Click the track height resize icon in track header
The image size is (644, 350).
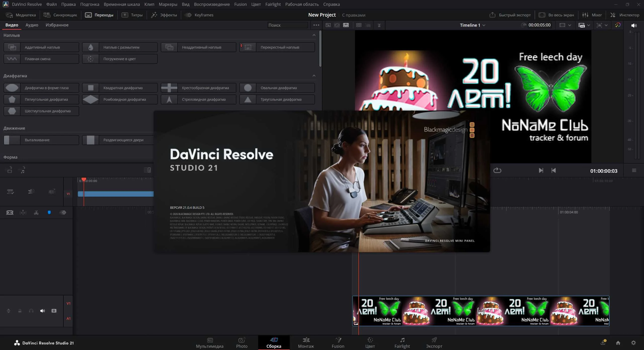point(9,311)
